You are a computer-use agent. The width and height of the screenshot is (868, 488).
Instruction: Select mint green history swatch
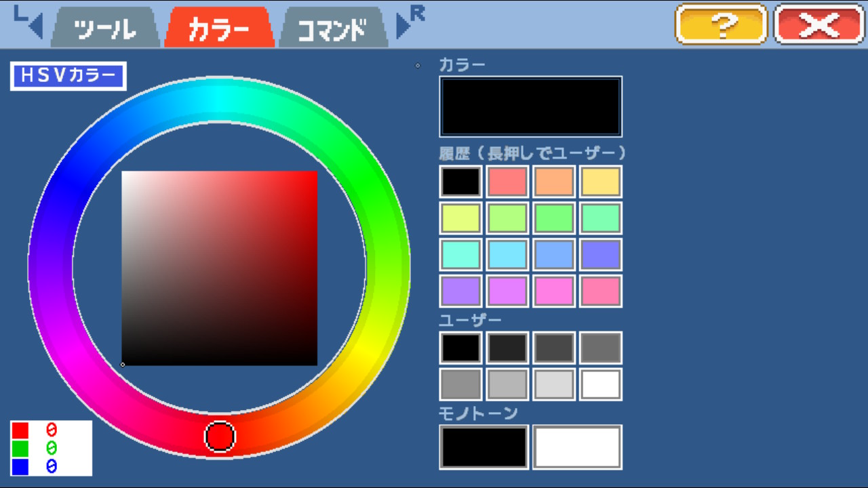(x=601, y=218)
